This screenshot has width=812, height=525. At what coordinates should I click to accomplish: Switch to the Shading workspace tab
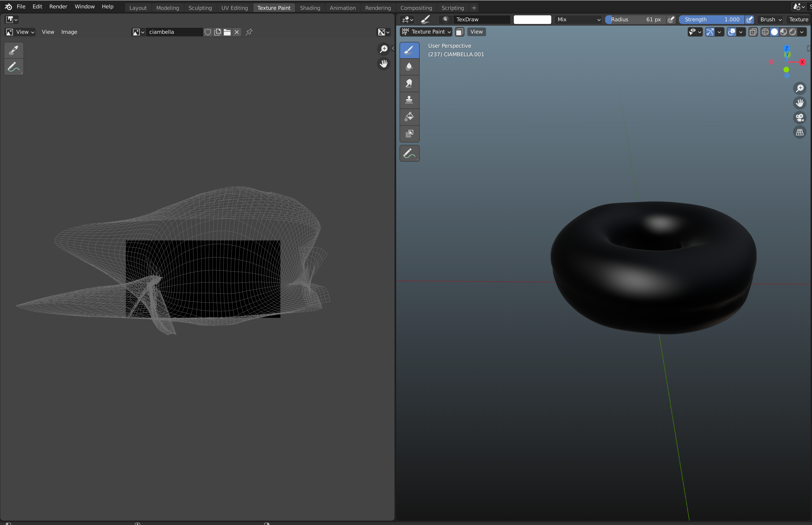click(310, 8)
